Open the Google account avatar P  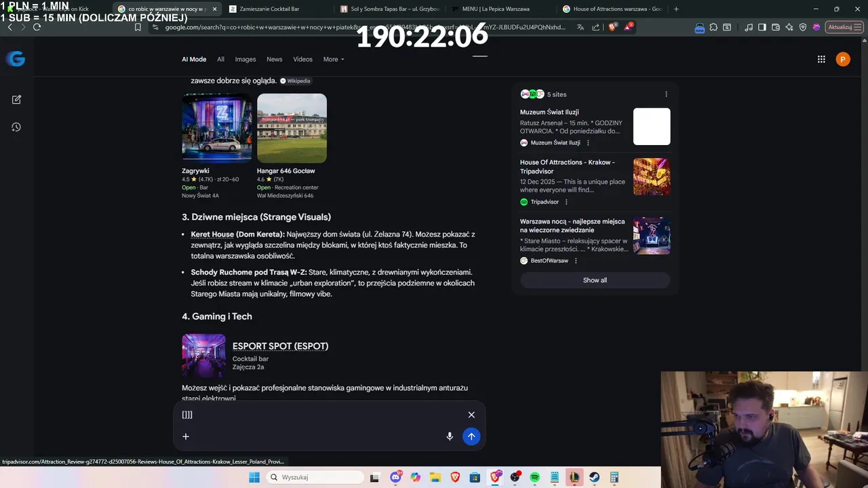pos(843,60)
